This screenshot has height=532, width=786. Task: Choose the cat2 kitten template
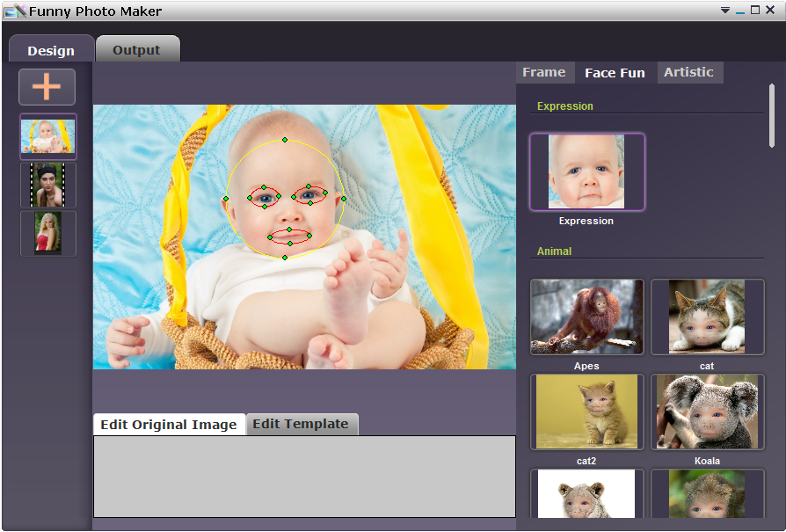587,412
